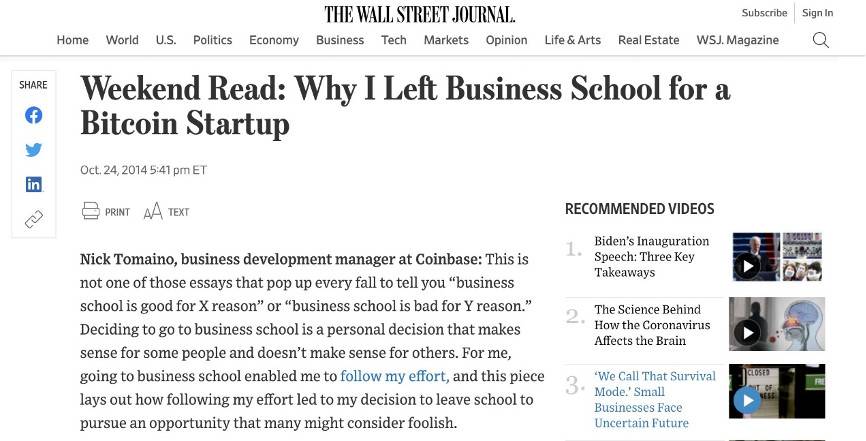Play the Coronavirus Brain video
The image size is (866, 441).
click(747, 332)
